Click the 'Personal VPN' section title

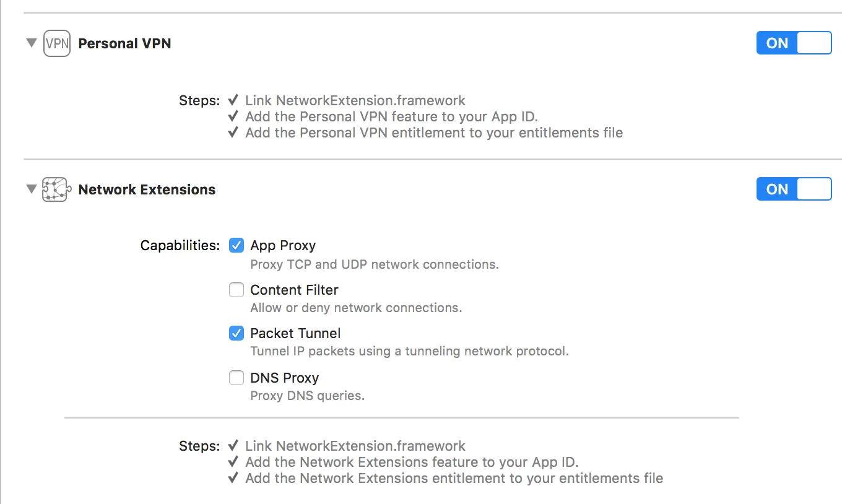pyautogui.click(x=124, y=44)
